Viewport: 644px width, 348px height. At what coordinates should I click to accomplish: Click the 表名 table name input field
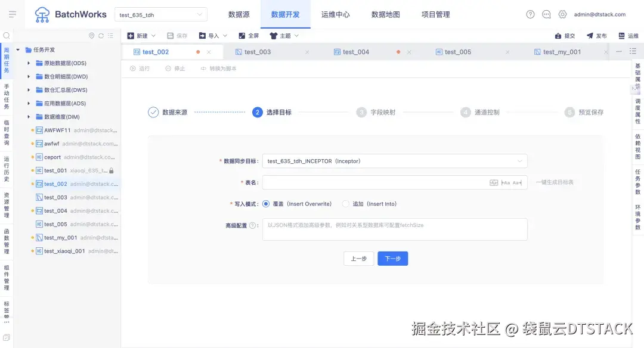370,182
